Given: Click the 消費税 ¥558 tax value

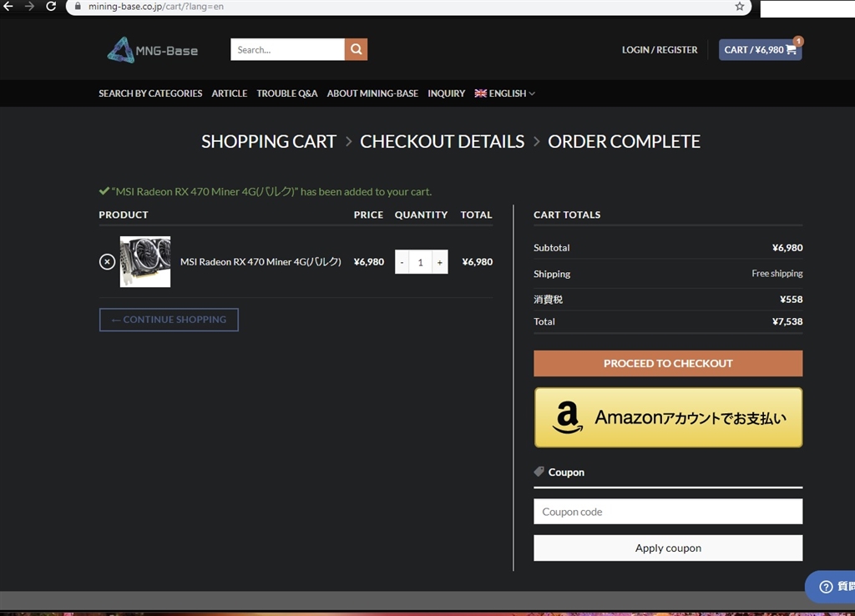Looking at the screenshot, I should (x=792, y=300).
